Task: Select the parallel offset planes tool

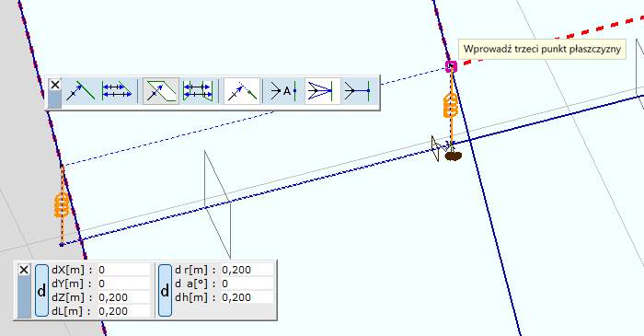Action: click(x=198, y=91)
